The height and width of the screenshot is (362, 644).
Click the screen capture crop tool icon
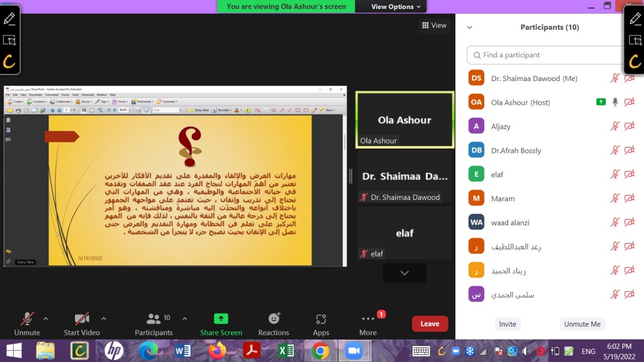pyautogui.click(x=9, y=40)
